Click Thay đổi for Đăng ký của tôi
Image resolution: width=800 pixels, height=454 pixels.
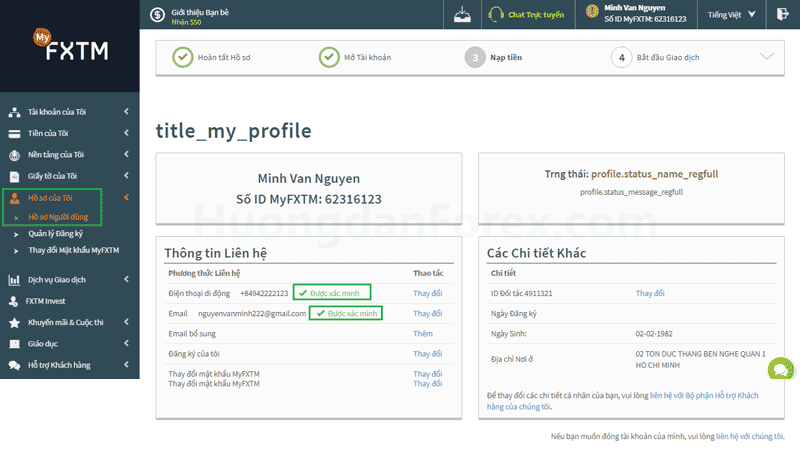[428, 354]
